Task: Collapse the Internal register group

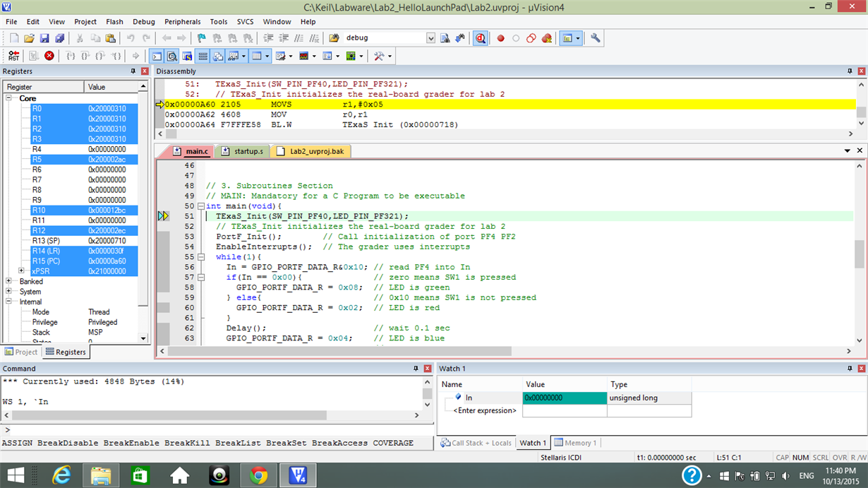Action: pyautogui.click(x=8, y=302)
